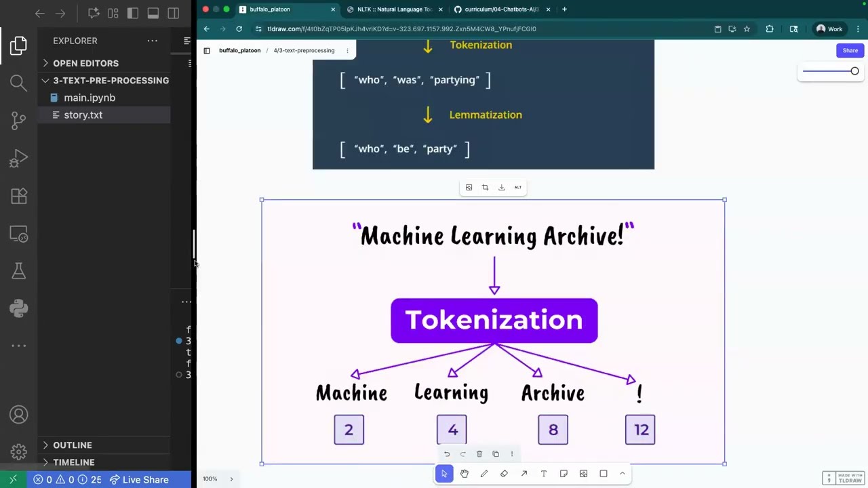Image resolution: width=868 pixels, height=488 pixels.
Task: Click the browser address bar URL
Action: pyautogui.click(x=401, y=29)
